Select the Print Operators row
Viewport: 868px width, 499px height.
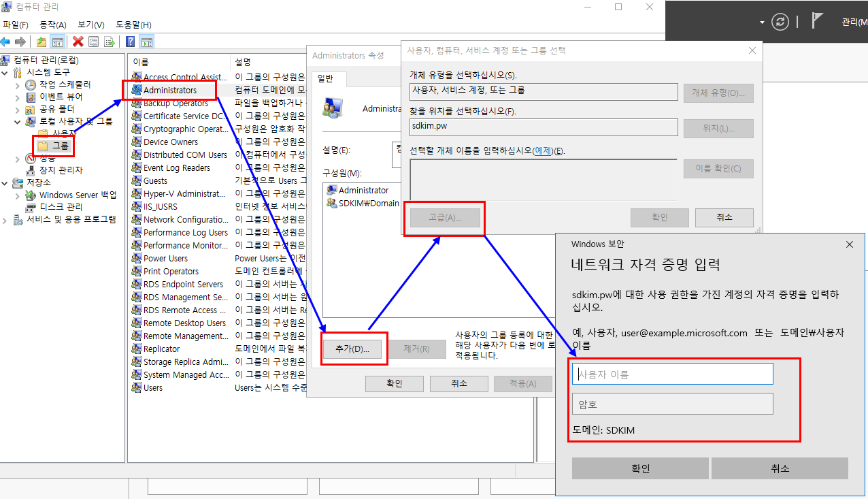pyautogui.click(x=171, y=272)
